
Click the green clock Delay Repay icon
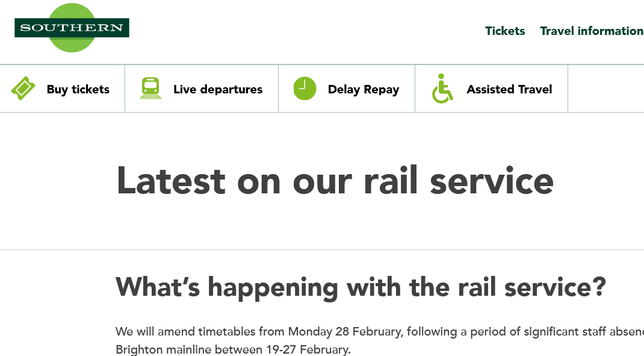[305, 89]
